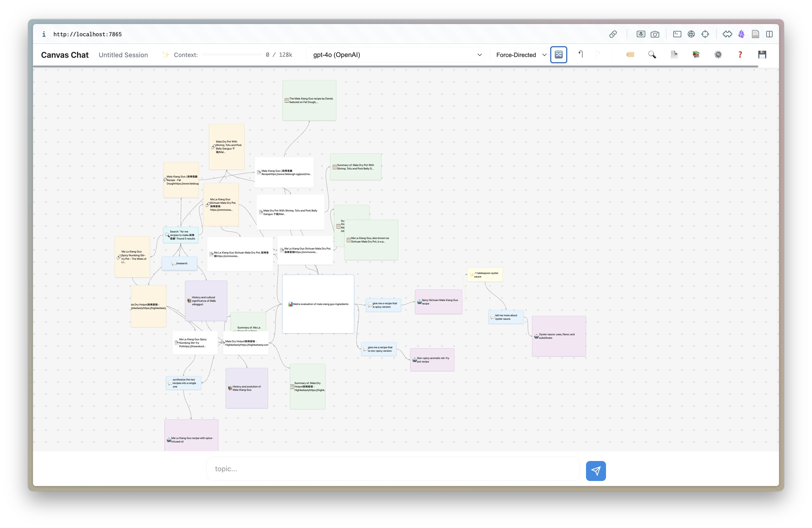The height and width of the screenshot is (528, 812).
Task: Select 'give me a recipe that is non-spicy version' node
Action: tap(379, 349)
